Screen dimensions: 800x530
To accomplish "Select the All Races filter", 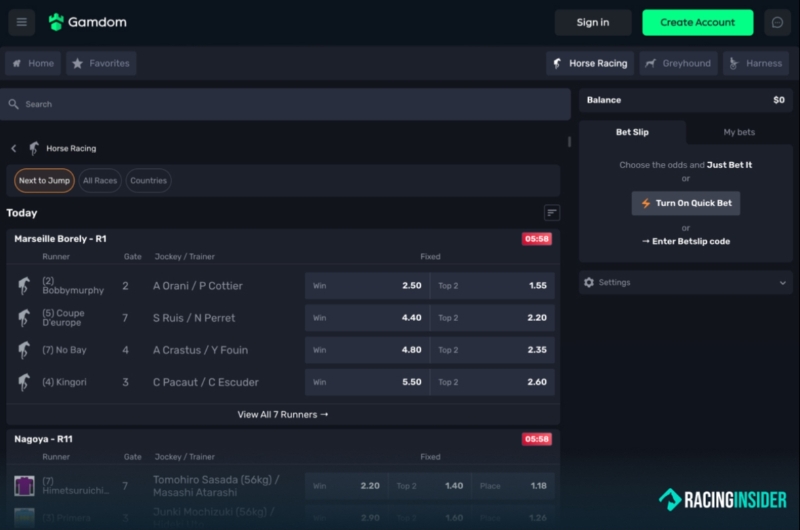I will pyautogui.click(x=100, y=181).
